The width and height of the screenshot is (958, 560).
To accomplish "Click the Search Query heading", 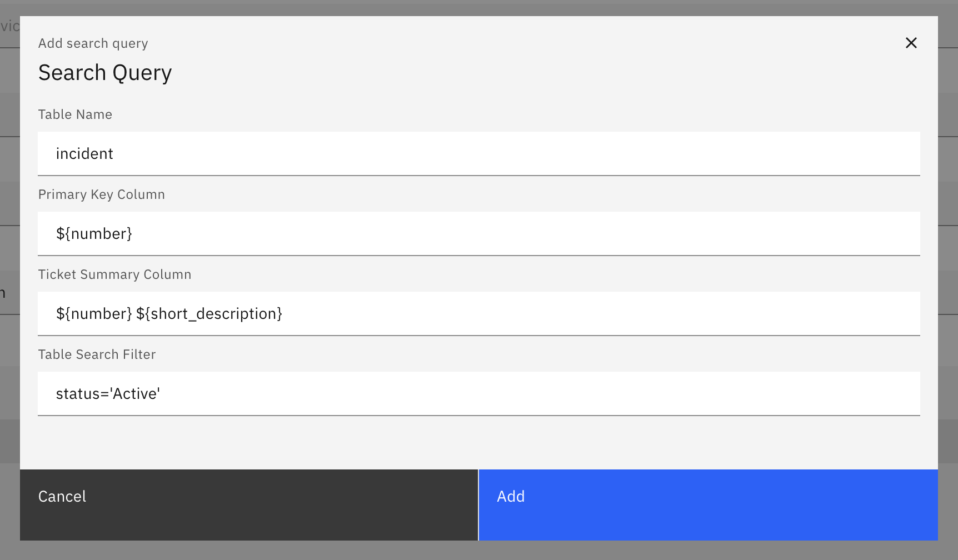I will 105,73.
